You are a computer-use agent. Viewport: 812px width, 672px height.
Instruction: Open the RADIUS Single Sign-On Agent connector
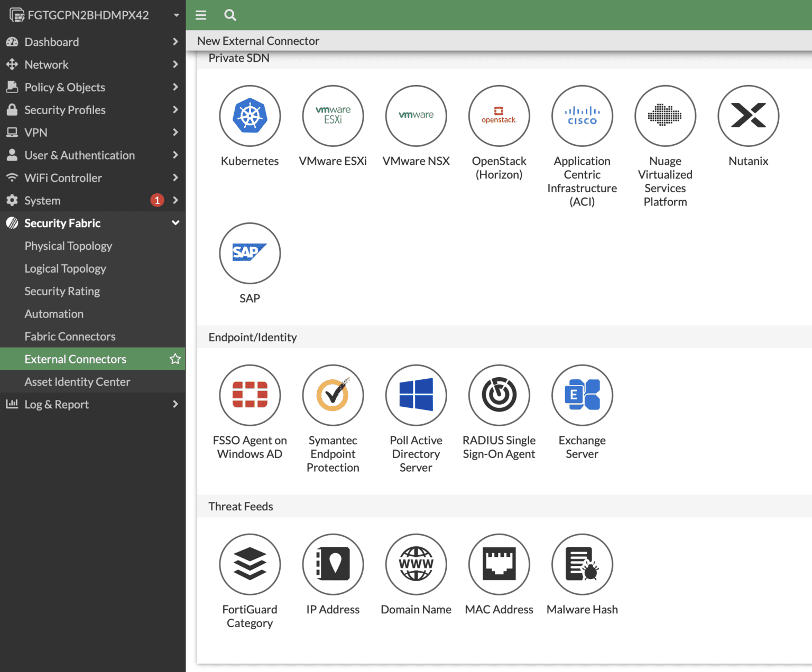[x=499, y=395]
